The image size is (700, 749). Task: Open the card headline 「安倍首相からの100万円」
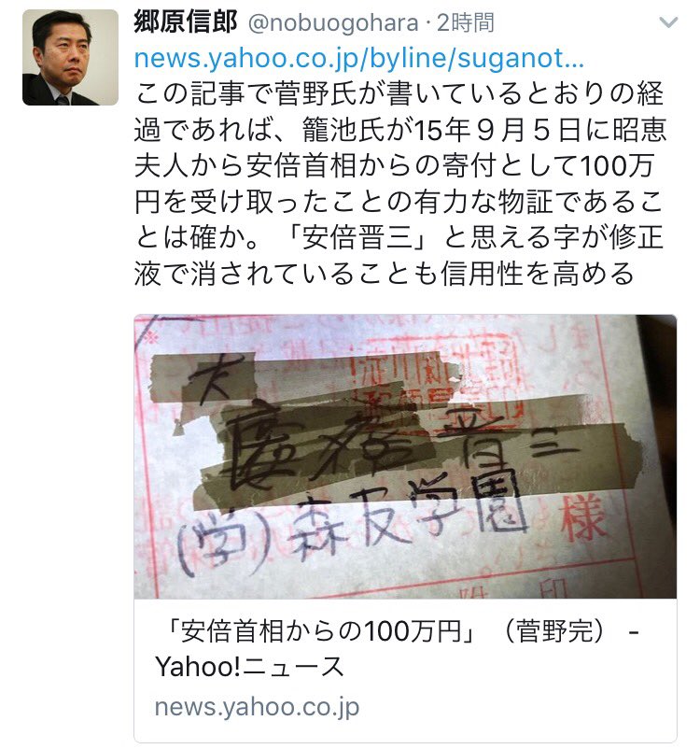click(320, 631)
